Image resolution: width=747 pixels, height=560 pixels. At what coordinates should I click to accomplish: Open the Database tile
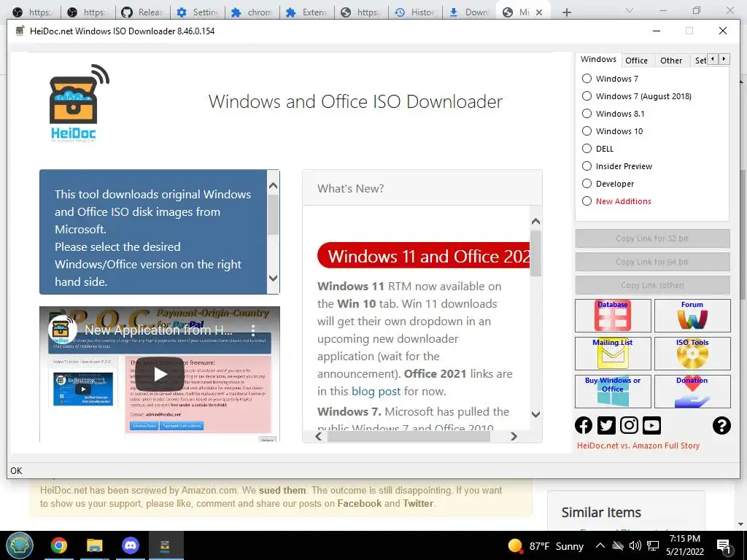(613, 316)
